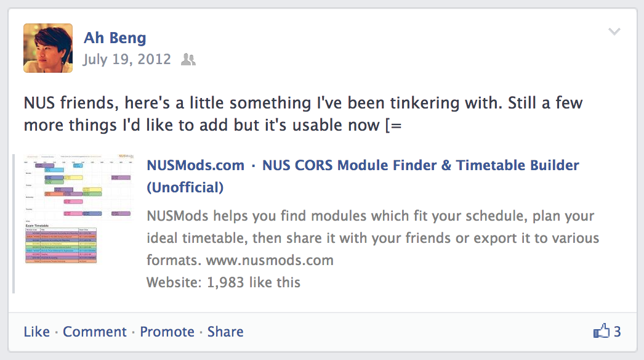Like Ah Beng's post
Image resolution: width=644 pixels, height=360 pixels.
point(36,332)
